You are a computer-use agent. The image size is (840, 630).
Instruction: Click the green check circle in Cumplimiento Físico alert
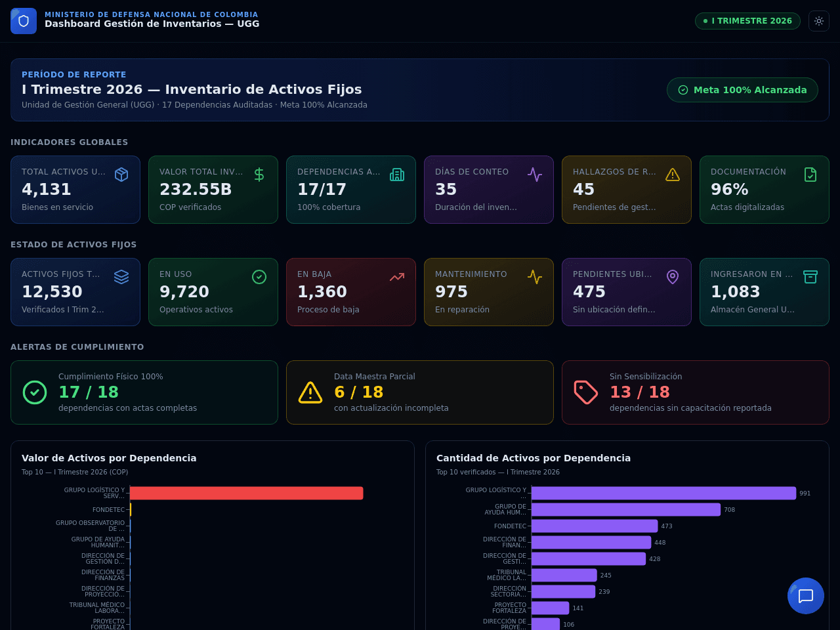(x=35, y=392)
